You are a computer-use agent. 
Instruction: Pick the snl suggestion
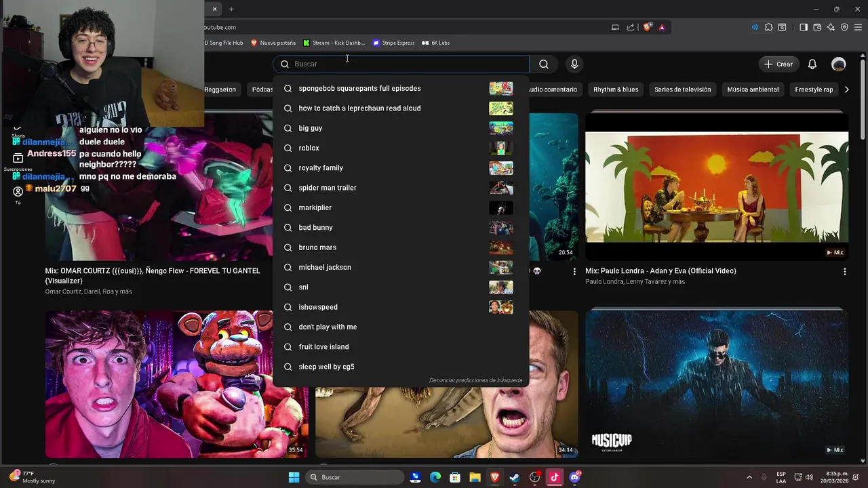400,287
